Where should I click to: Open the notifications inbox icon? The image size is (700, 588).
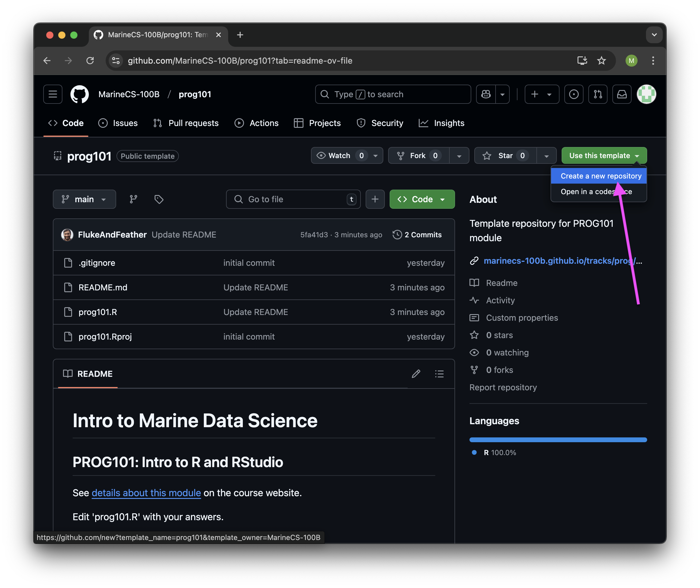(622, 94)
